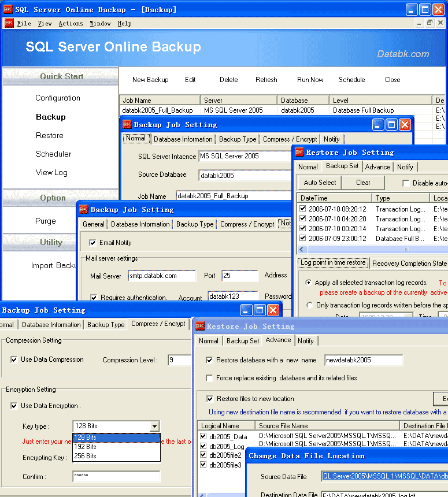Click Schedule in the backup toolbar
The height and width of the screenshot is (497, 448).
pos(351,80)
